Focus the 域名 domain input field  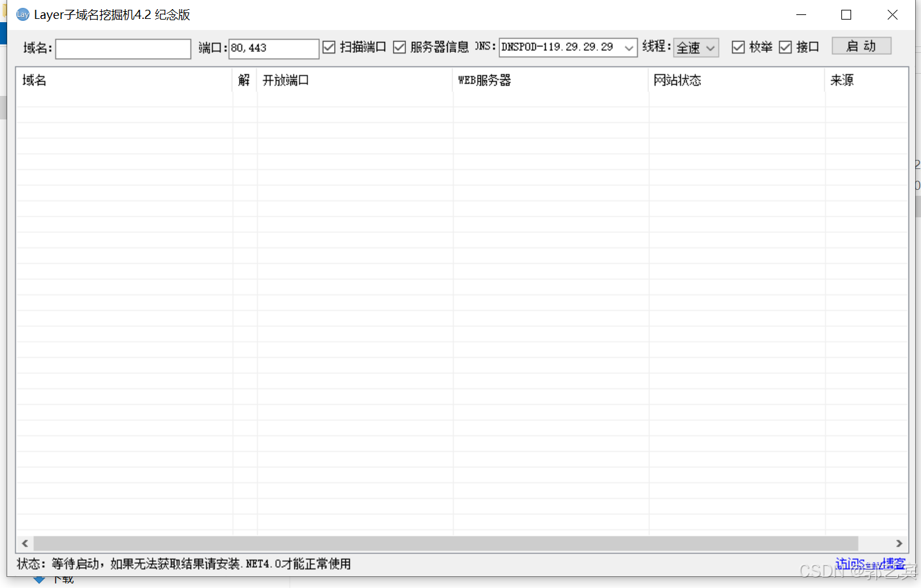click(123, 48)
